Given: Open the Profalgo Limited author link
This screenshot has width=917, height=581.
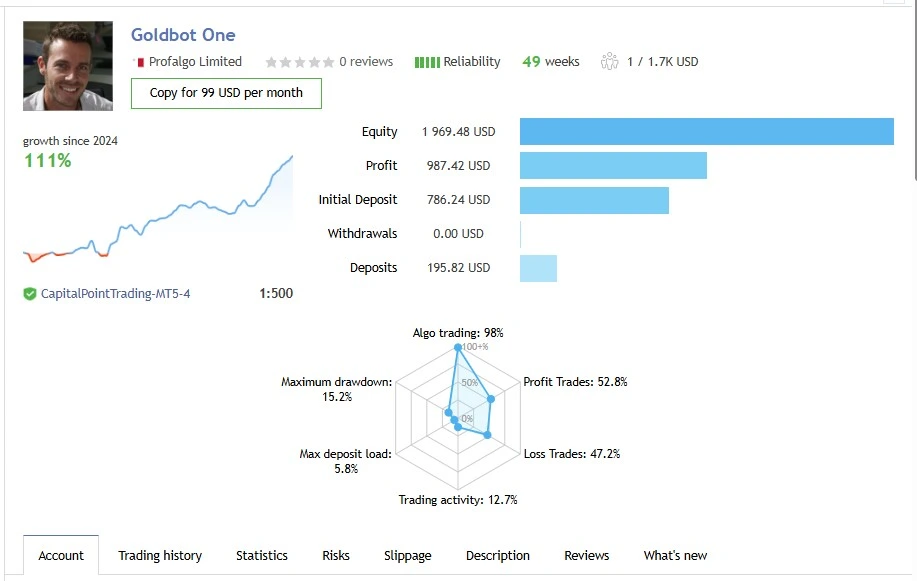Looking at the screenshot, I should pyautogui.click(x=195, y=62).
